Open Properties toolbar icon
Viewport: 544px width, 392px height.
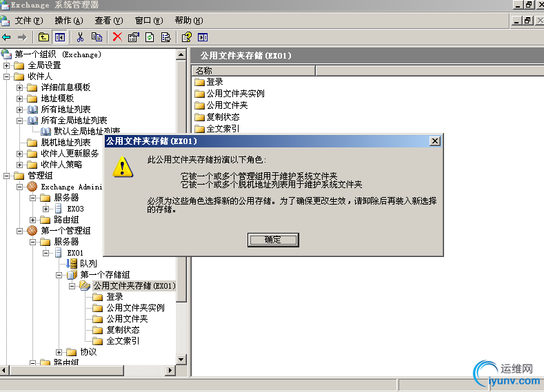click(133, 37)
